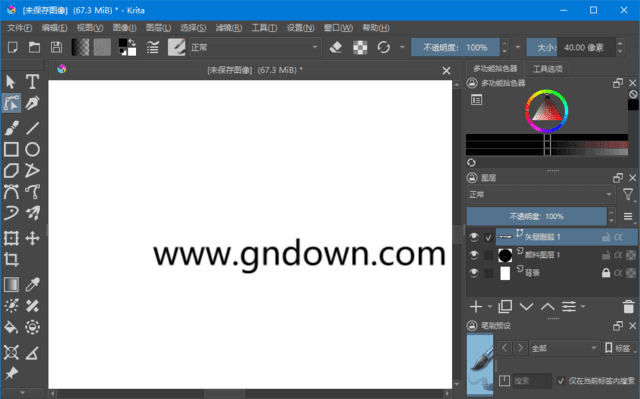Create a new document from the toolbar

click(13, 47)
